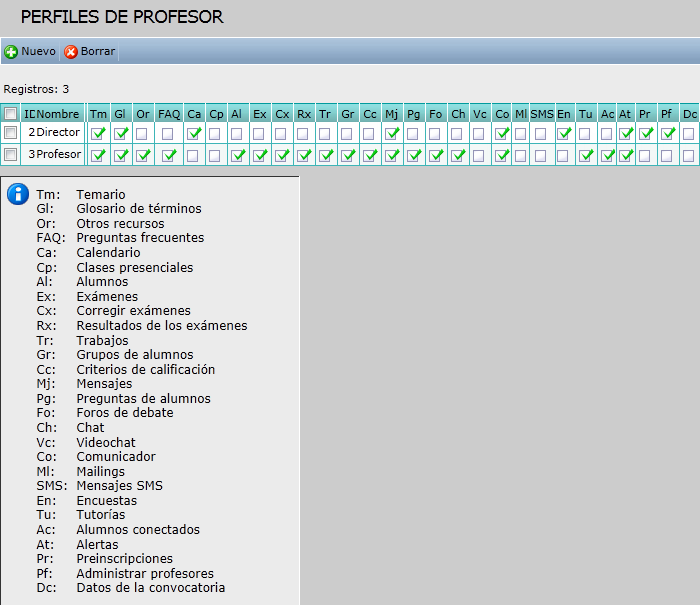Uncheck Ca permission for Director
The height and width of the screenshot is (605, 700).
(x=193, y=133)
